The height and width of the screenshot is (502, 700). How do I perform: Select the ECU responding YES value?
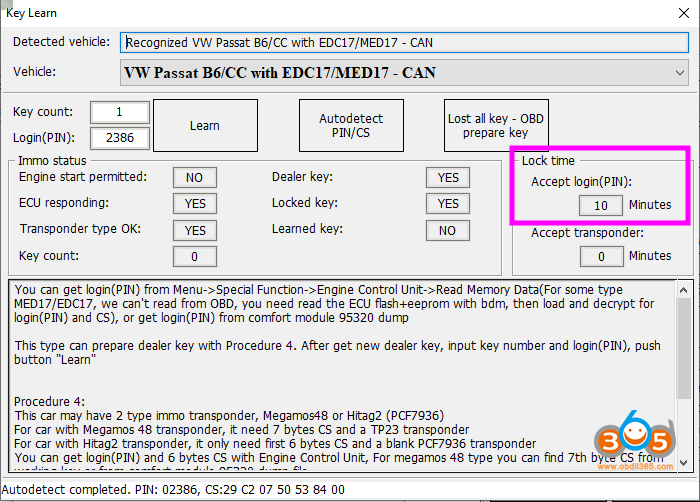click(x=195, y=204)
